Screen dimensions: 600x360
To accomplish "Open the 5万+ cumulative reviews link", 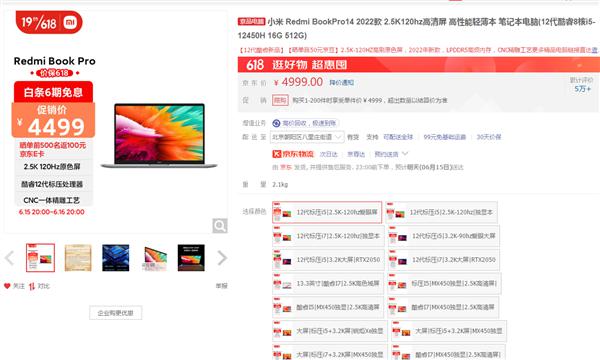I will coord(582,89).
